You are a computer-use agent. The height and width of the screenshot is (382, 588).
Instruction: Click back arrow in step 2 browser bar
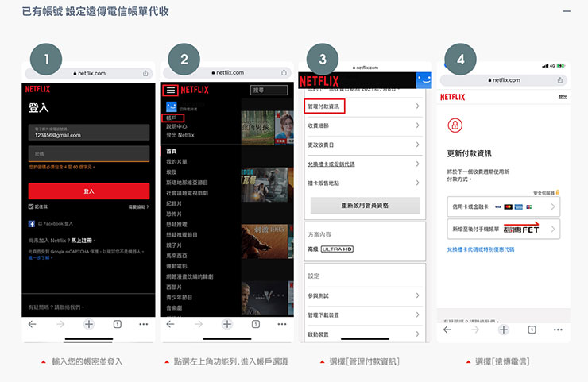[171, 324]
